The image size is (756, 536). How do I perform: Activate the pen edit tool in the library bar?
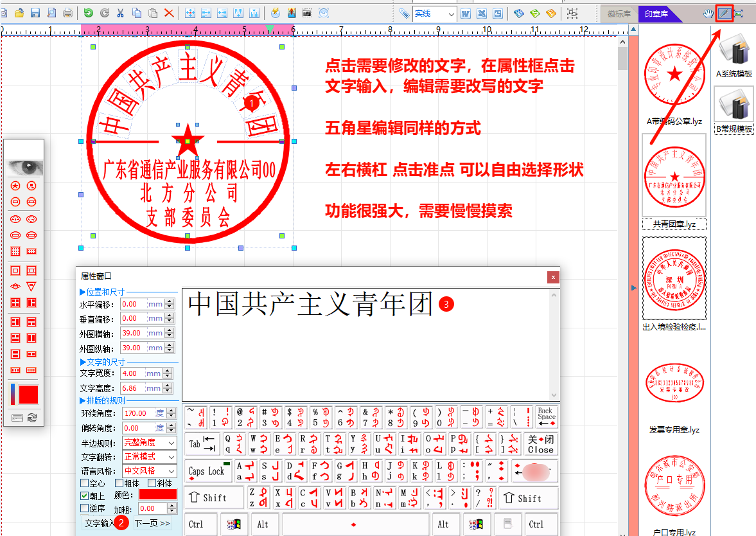tap(724, 13)
